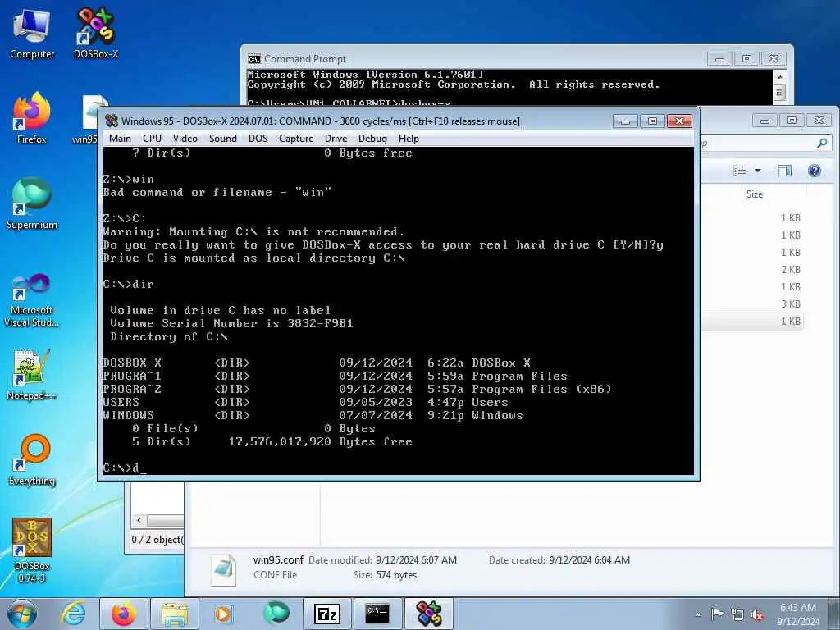Show hidden system tray icons
The height and width of the screenshot is (630, 840).
697,614
